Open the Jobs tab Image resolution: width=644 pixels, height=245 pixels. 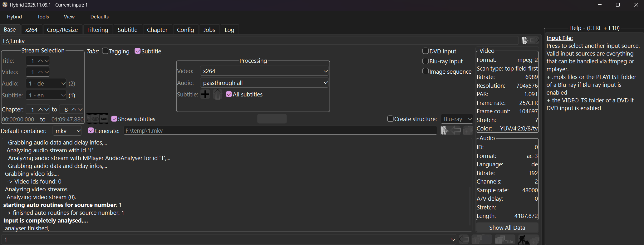click(209, 30)
